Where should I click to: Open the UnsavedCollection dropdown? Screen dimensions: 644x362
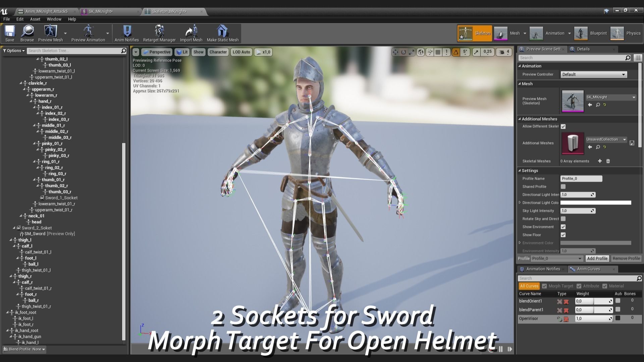pos(606,139)
